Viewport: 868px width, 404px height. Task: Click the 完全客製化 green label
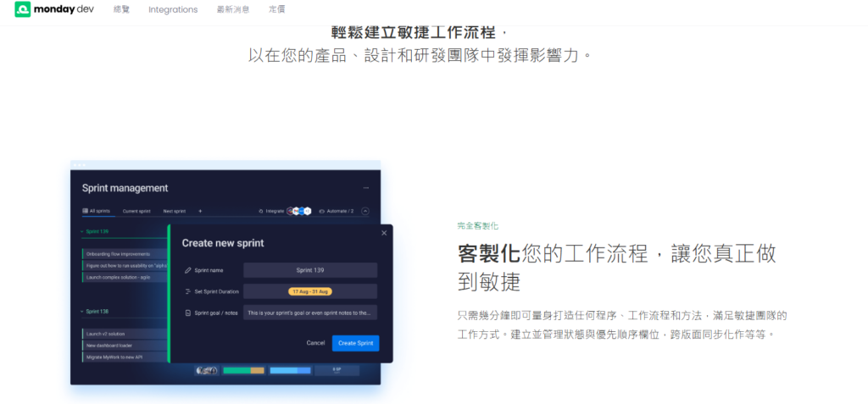pyautogui.click(x=478, y=226)
